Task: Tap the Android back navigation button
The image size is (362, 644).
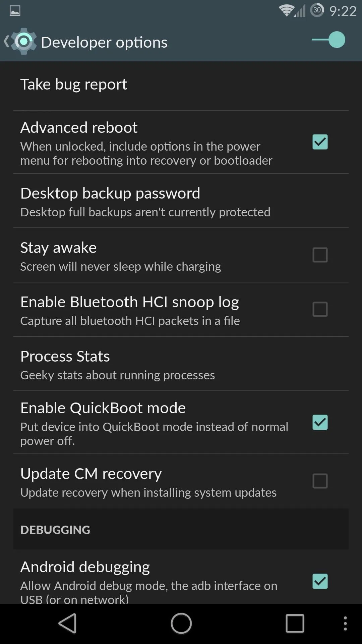Action: pyautogui.click(x=67, y=624)
